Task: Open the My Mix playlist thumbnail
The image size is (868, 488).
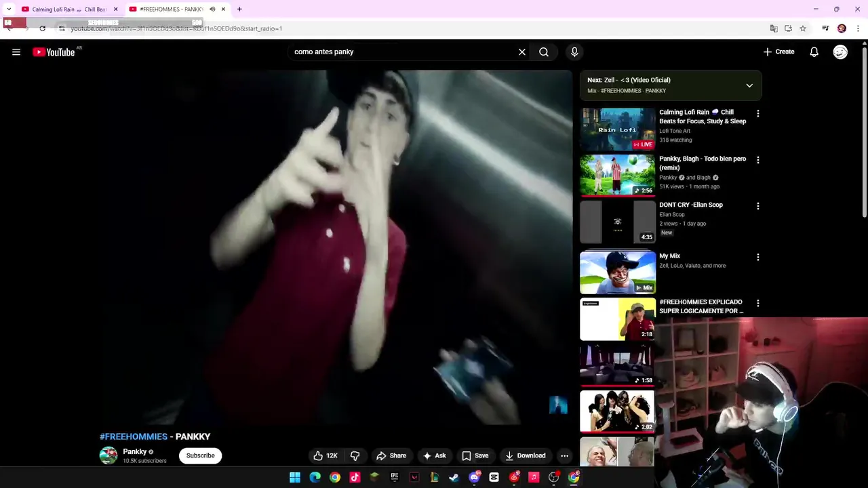Action: [x=617, y=272]
